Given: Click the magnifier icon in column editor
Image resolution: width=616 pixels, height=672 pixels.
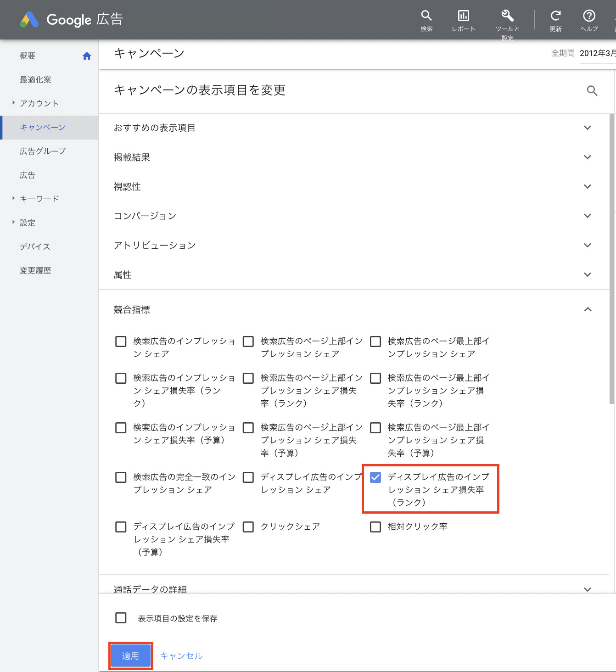Looking at the screenshot, I should [592, 91].
